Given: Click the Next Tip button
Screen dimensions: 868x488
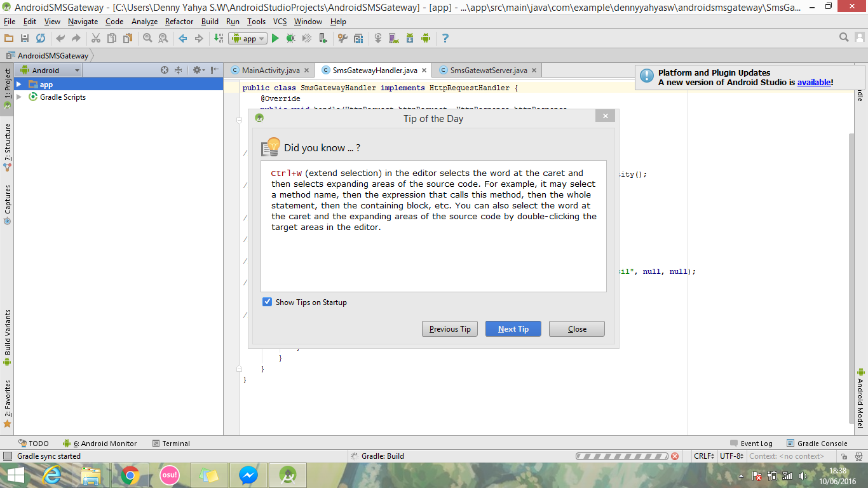Looking at the screenshot, I should coord(513,329).
